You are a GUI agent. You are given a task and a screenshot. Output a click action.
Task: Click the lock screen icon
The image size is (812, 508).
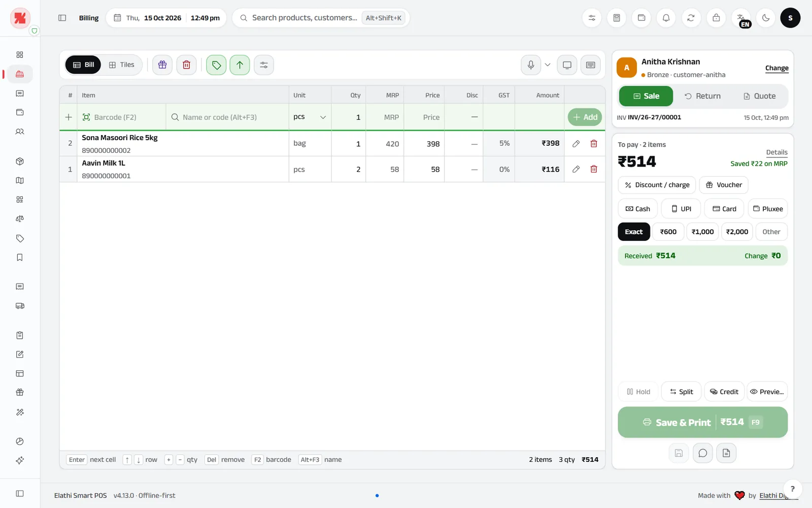[x=716, y=18]
